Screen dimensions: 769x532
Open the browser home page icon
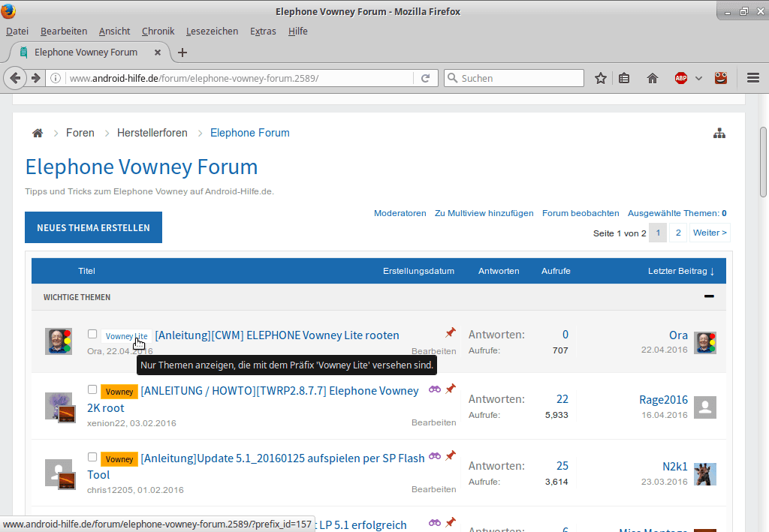tap(653, 78)
